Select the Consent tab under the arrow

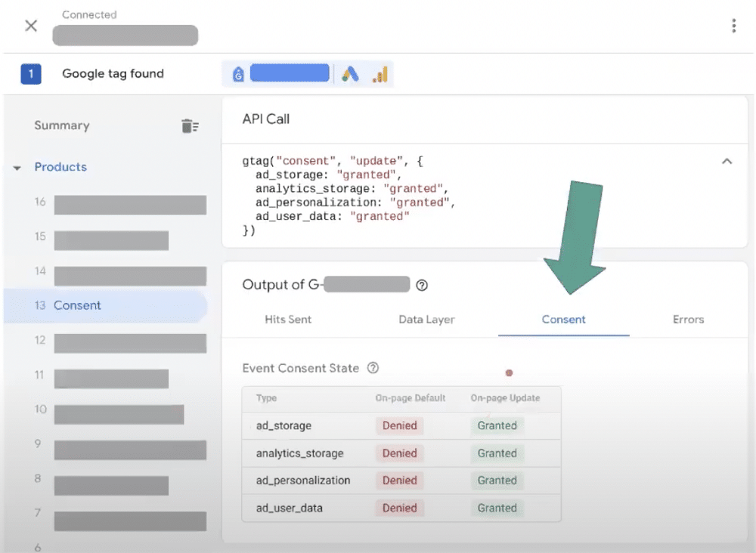563,320
